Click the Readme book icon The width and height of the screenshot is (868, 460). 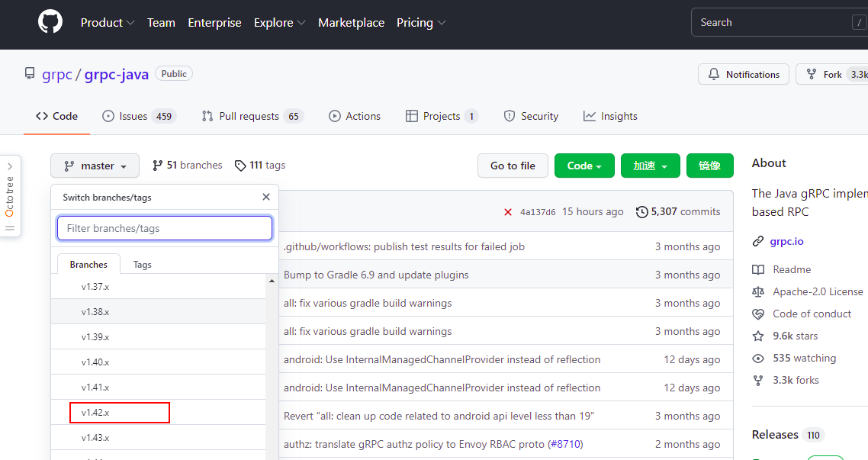(x=758, y=269)
